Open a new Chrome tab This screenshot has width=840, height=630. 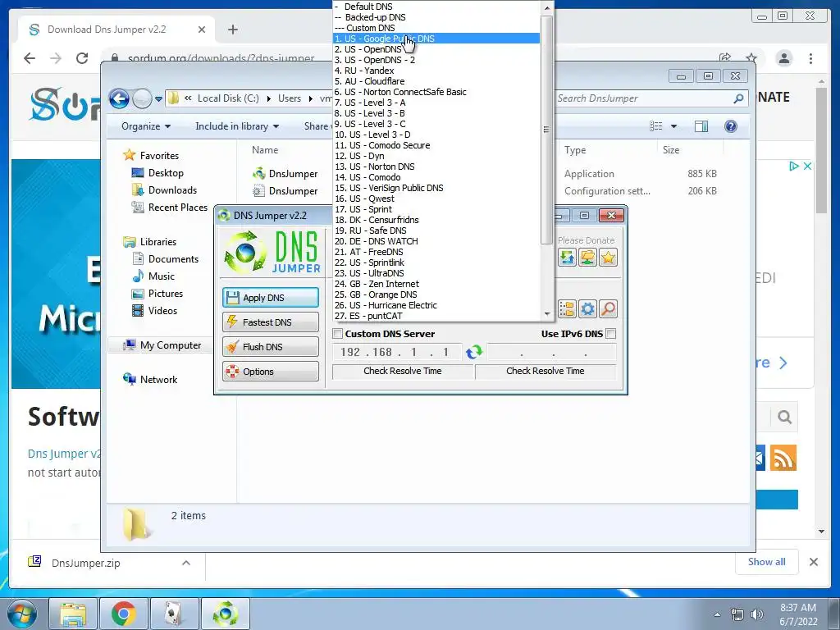[232, 30]
